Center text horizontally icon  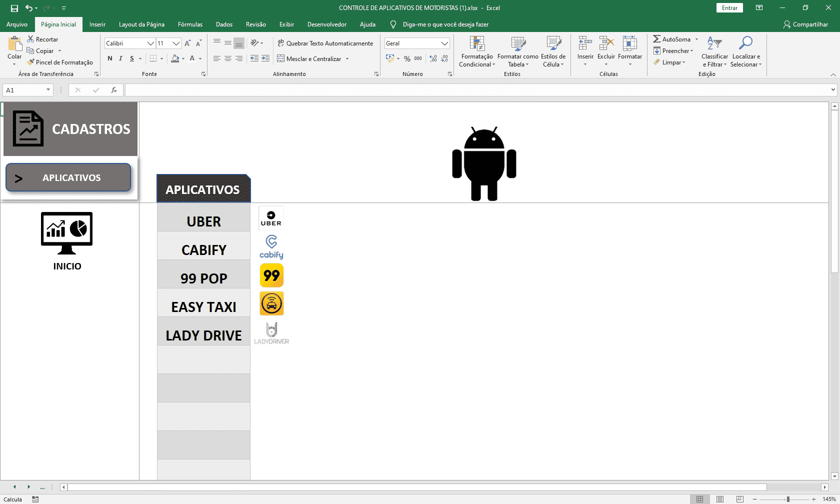[x=228, y=58]
